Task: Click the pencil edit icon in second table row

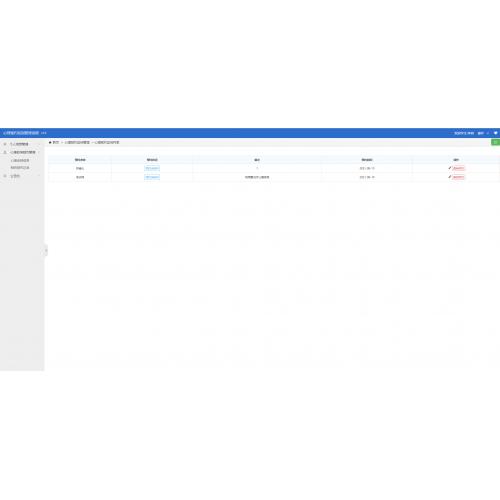Action: [x=449, y=177]
